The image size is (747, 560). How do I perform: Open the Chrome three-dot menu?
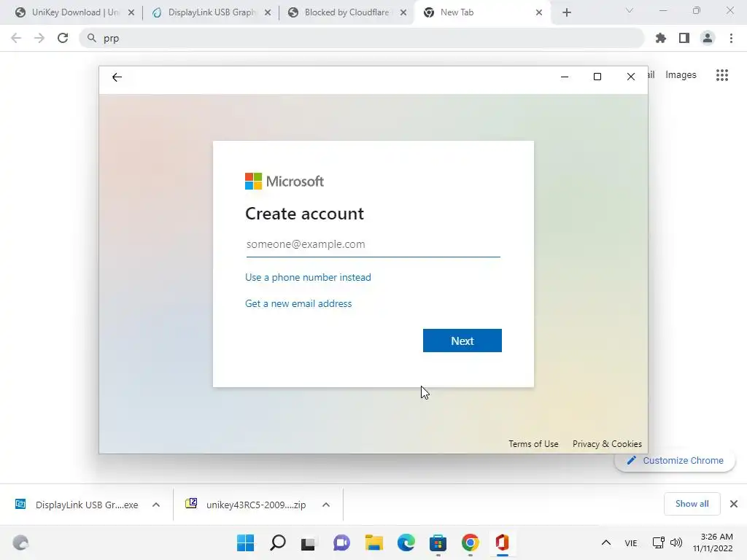pos(731,38)
